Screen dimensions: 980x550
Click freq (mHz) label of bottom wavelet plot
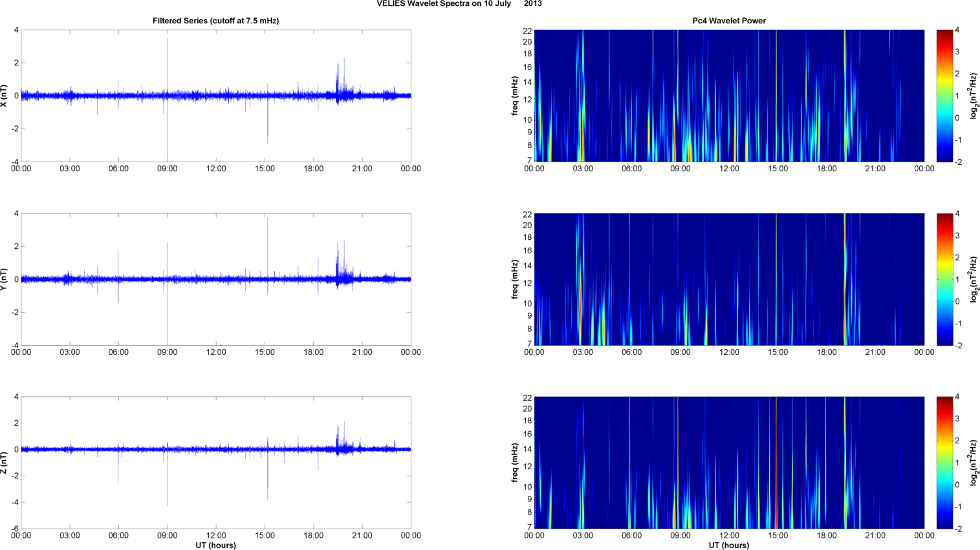pos(515,463)
